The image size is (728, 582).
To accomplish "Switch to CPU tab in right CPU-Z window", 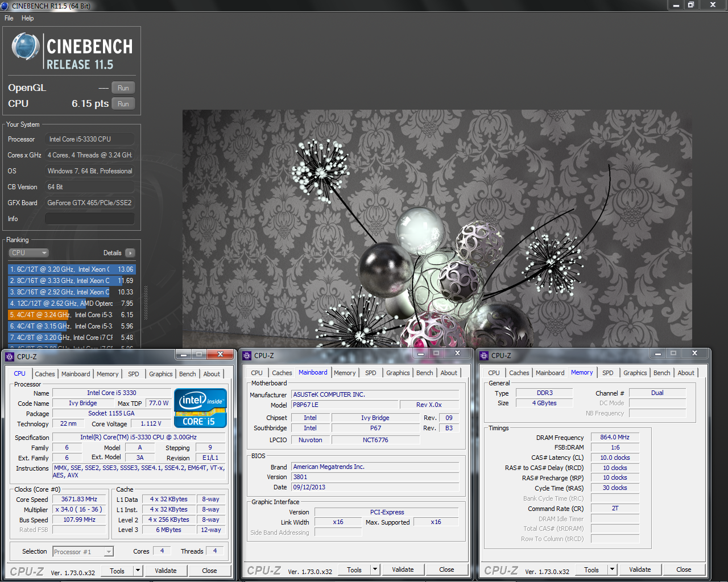I will click(x=494, y=373).
